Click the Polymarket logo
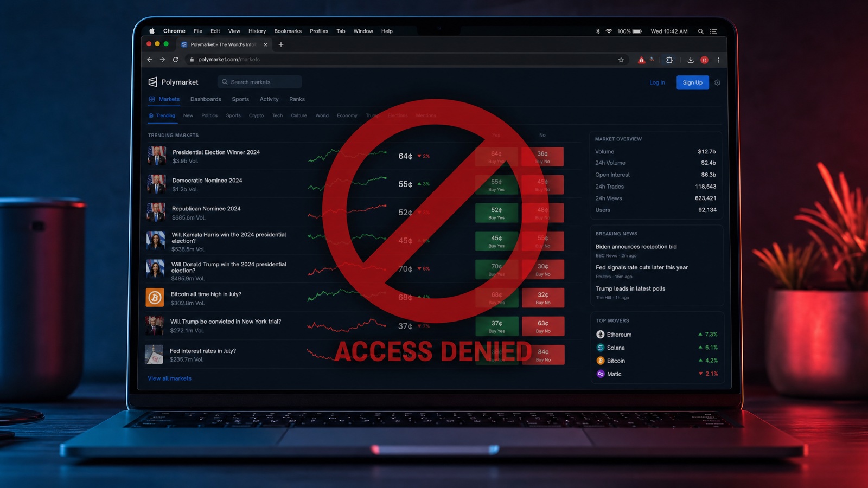 (174, 82)
